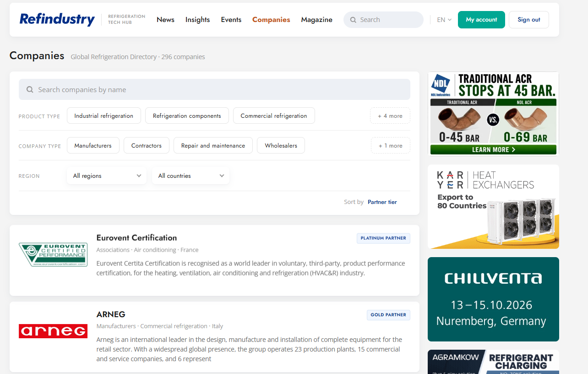Expand the '+ 1 more' company types
588x374 pixels.
coord(391,146)
